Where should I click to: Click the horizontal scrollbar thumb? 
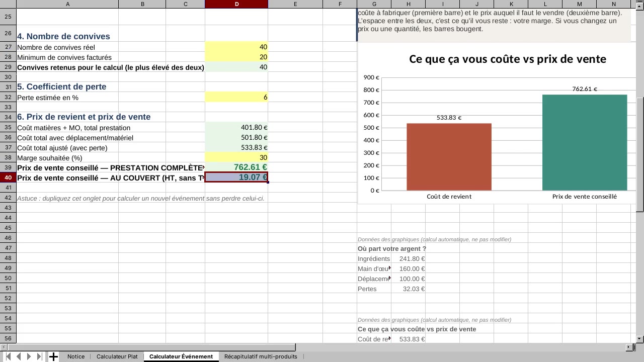coord(151,347)
